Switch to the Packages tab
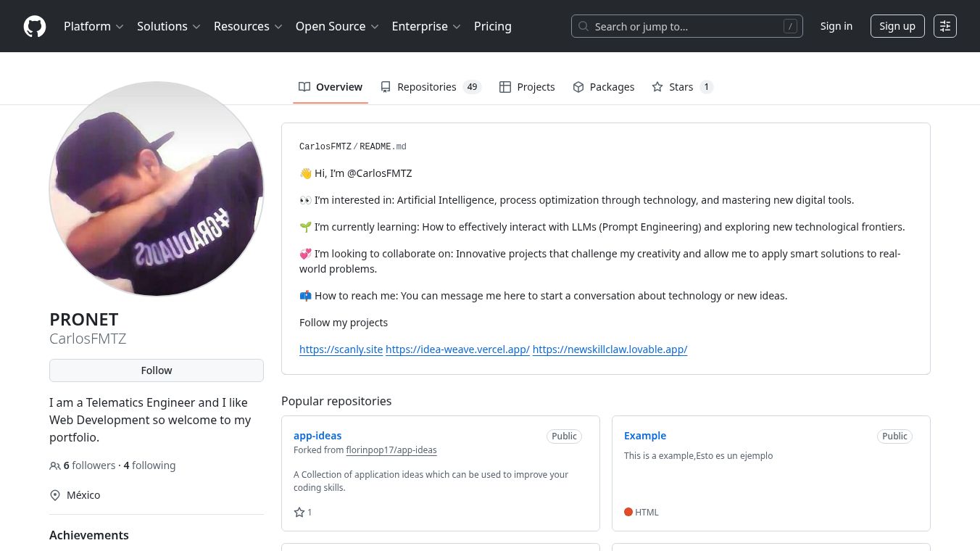The width and height of the screenshot is (980, 551). 604,87
